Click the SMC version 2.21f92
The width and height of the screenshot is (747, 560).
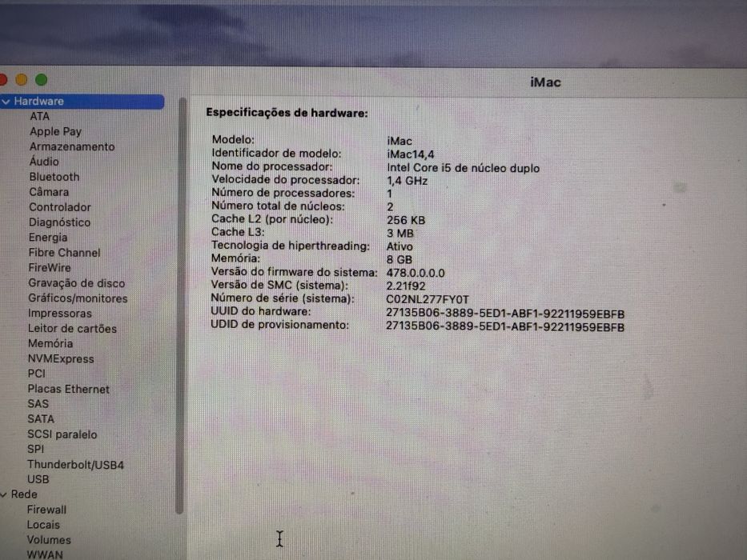[405, 286]
